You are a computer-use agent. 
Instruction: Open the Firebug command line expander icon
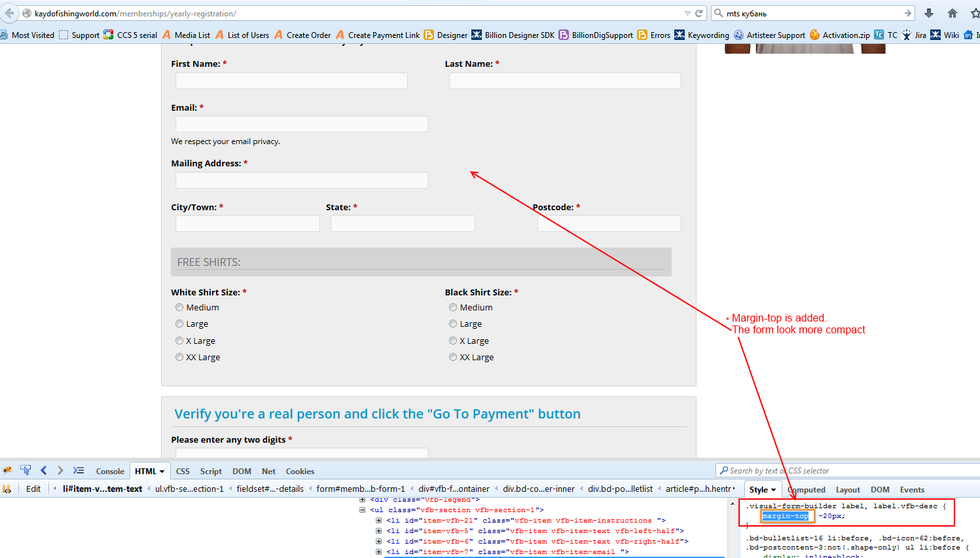78,470
